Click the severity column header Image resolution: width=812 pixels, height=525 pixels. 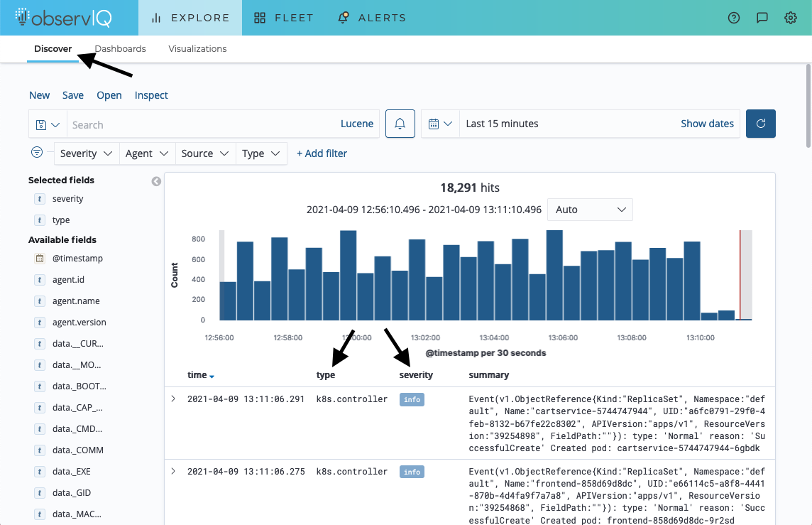tap(416, 374)
